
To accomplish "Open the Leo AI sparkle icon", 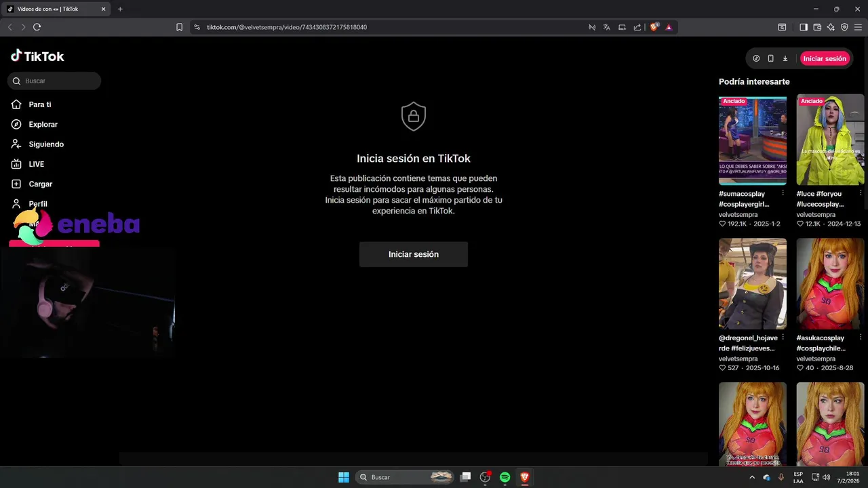I will click(831, 27).
